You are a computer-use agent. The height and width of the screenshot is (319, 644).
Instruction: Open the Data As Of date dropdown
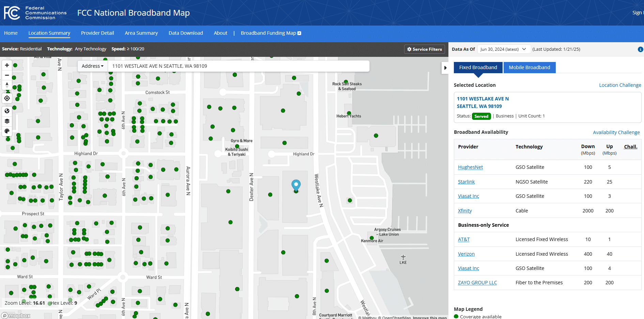[504, 49]
